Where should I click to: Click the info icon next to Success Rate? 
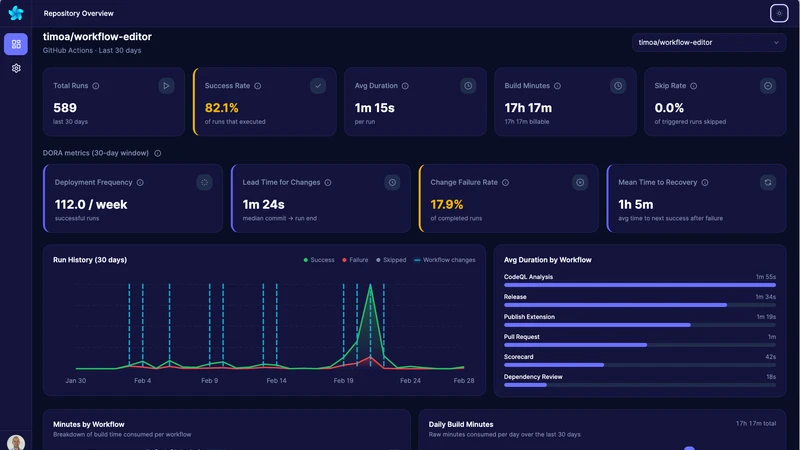pyautogui.click(x=258, y=86)
